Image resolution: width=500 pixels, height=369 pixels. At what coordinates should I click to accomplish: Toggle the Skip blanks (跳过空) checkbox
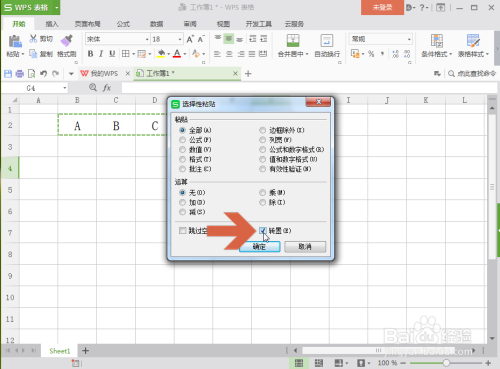pos(182,230)
